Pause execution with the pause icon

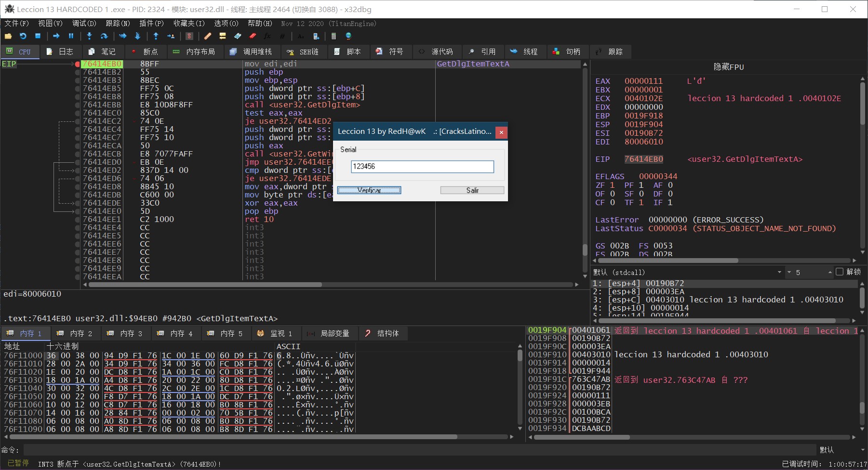click(71, 36)
